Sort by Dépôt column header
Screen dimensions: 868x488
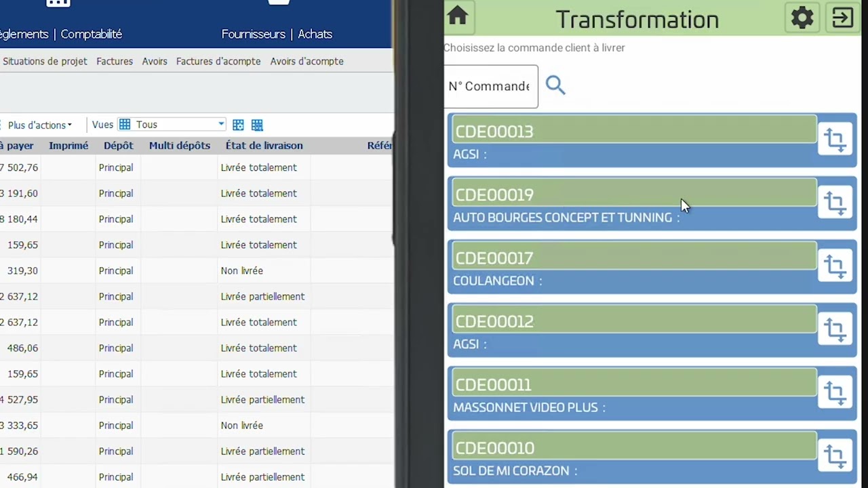point(119,146)
